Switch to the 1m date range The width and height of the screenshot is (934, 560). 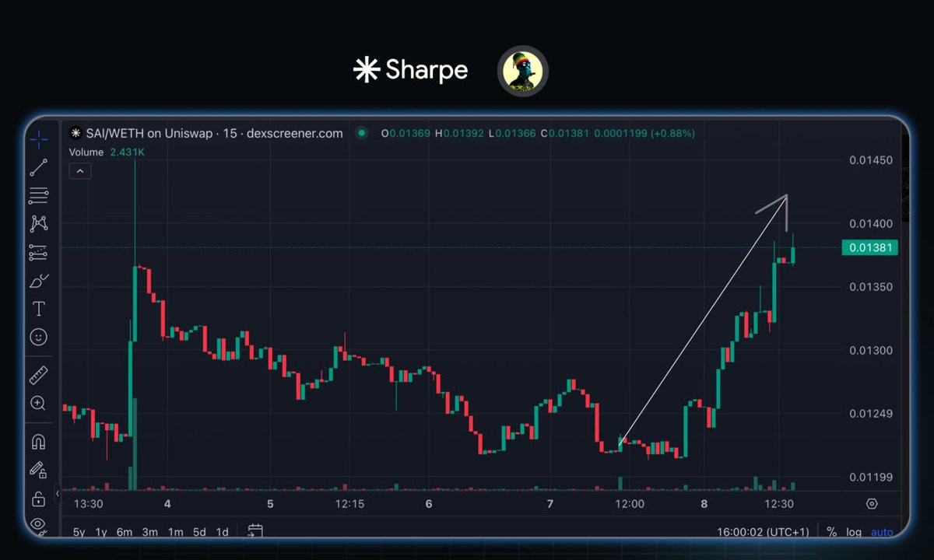coord(176,532)
